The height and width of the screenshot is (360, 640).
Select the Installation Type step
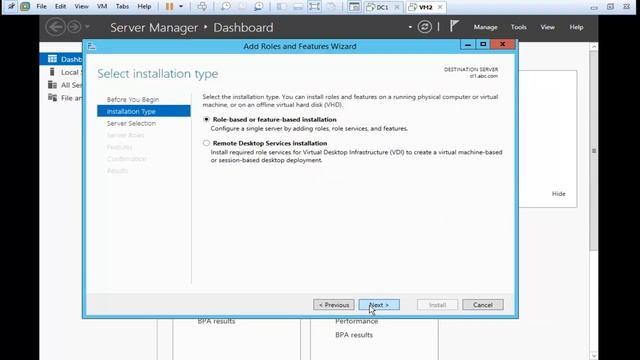point(144,111)
